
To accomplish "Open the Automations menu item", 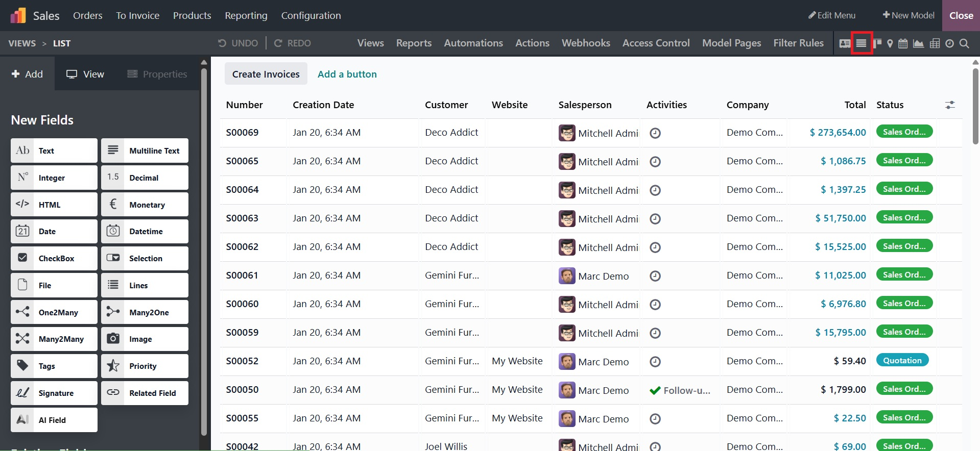I will [473, 43].
